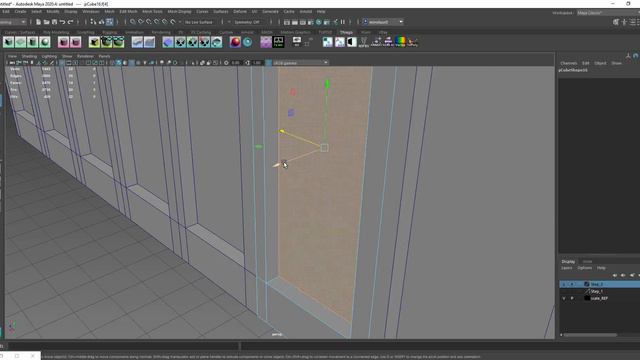Open the sRGB gamma view transform dropdown
The width and height of the screenshot is (640, 360).
301,63
